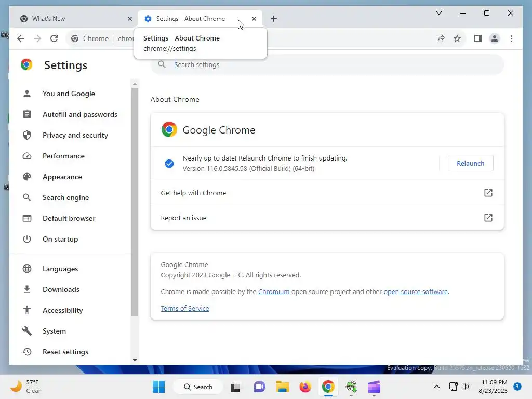Click the frog app icon in taskbar

click(351, 387)
